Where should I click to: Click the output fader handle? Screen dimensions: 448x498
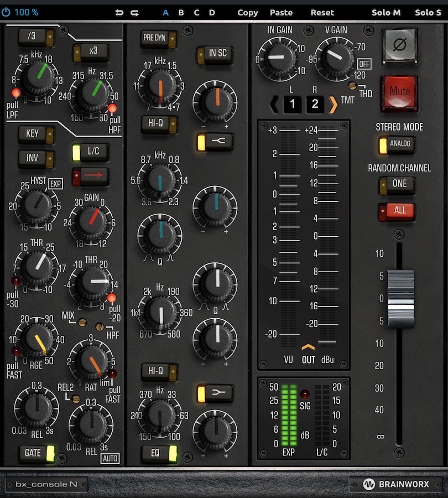(x=400, y=298)
